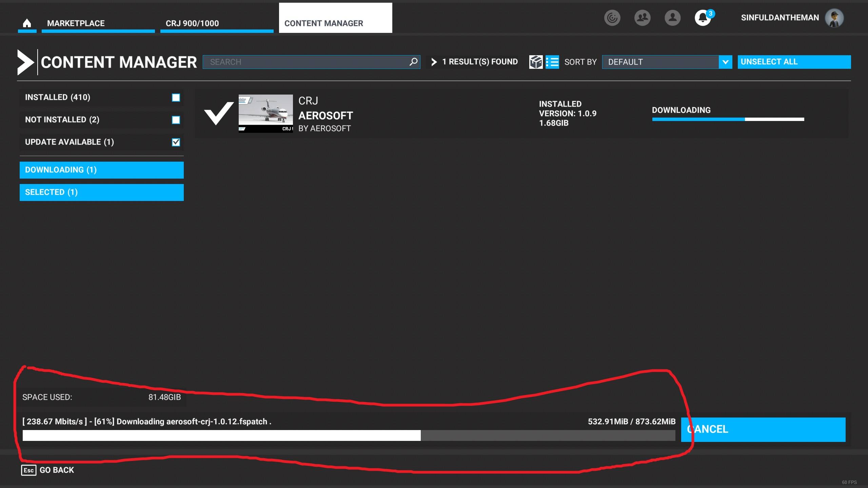Image resolution: width=868 pixels, height=488 pixels.
Task: Click the BY AEROSOFT author text
Action: tap(324, 129)
